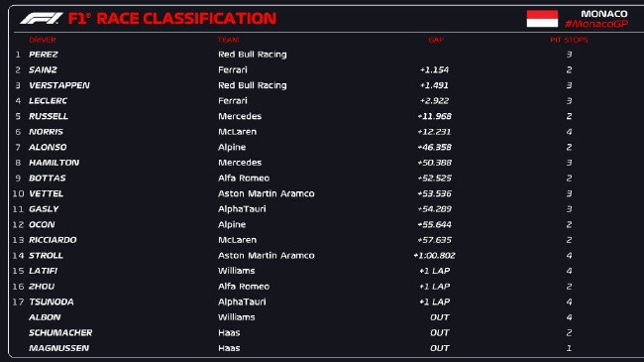This screenshot has width=644, height=362.
Task: Click the Monaco flag icon
Action: click(x=542, y=19)
